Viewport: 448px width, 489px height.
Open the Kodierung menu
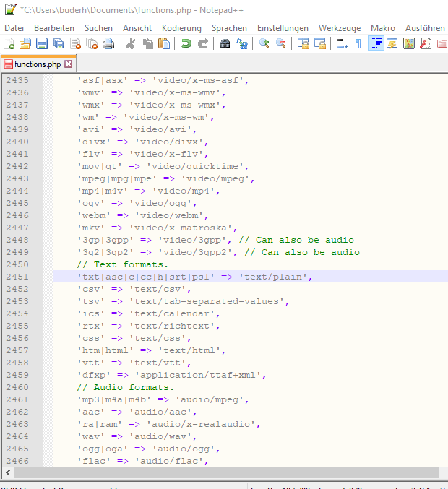pyautogui.click(x=181, y=28)
